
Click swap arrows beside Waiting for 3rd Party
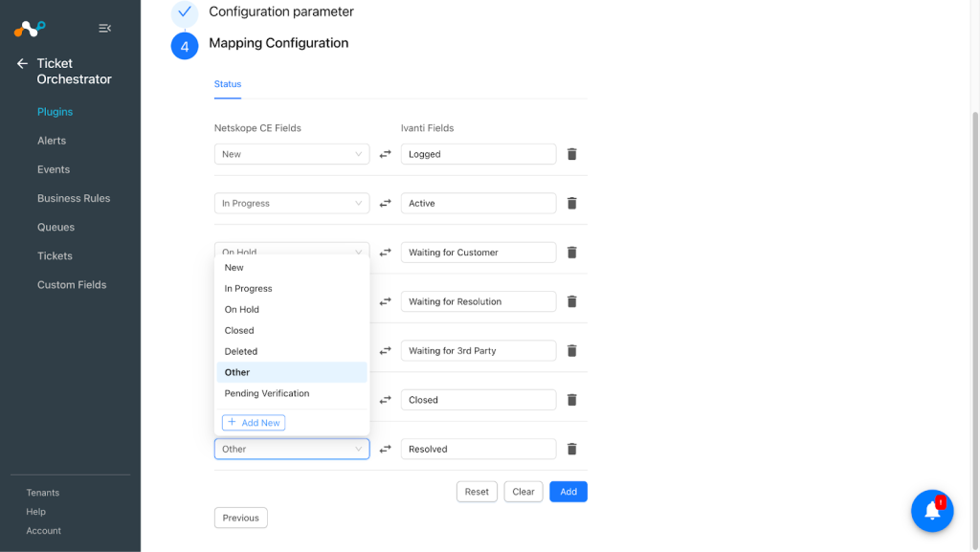(386, 350)
